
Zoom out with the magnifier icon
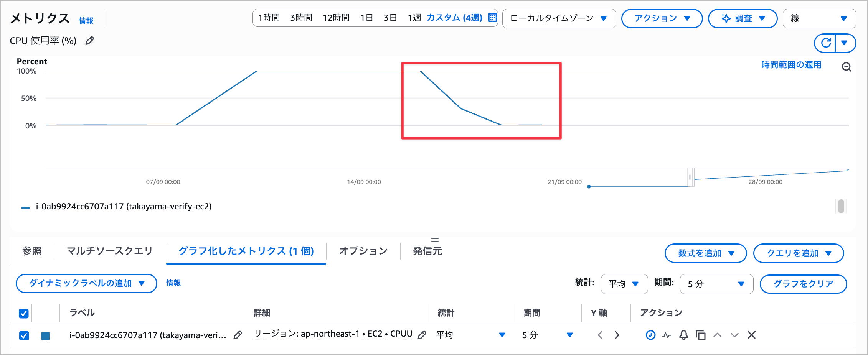[x=847, y=67]
